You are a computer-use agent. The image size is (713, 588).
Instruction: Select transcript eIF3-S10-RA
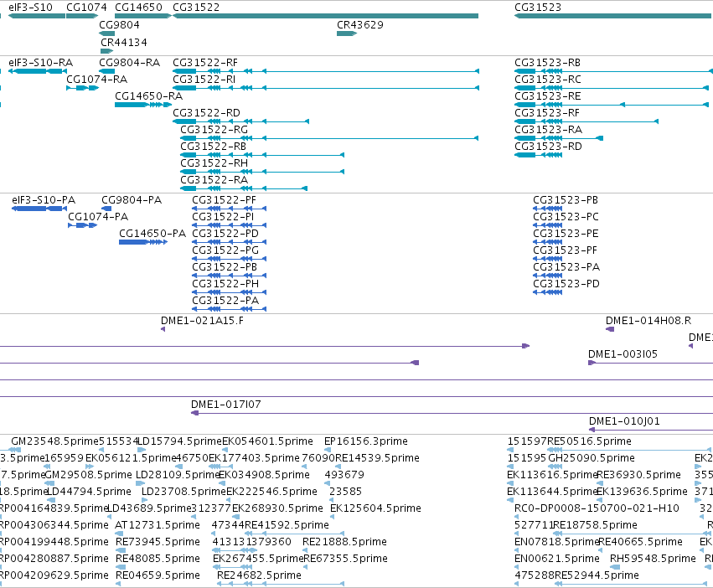(38, 71)
